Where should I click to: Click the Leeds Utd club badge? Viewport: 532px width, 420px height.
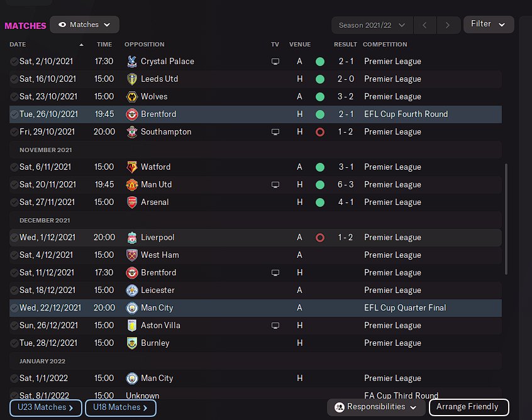point(132,79)
